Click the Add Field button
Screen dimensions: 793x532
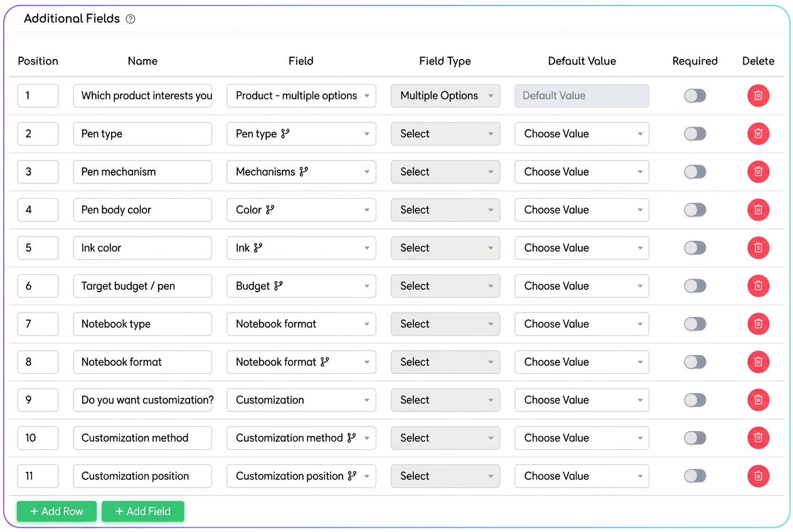(143, 511)
